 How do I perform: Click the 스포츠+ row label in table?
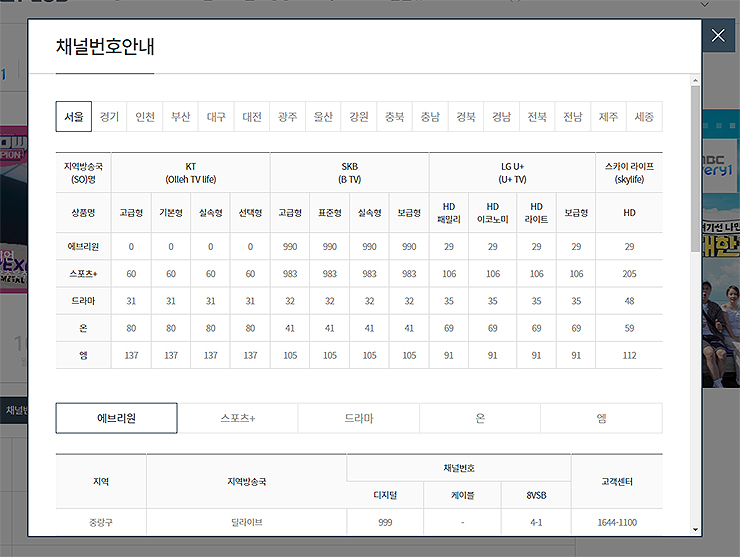[84, 274]
